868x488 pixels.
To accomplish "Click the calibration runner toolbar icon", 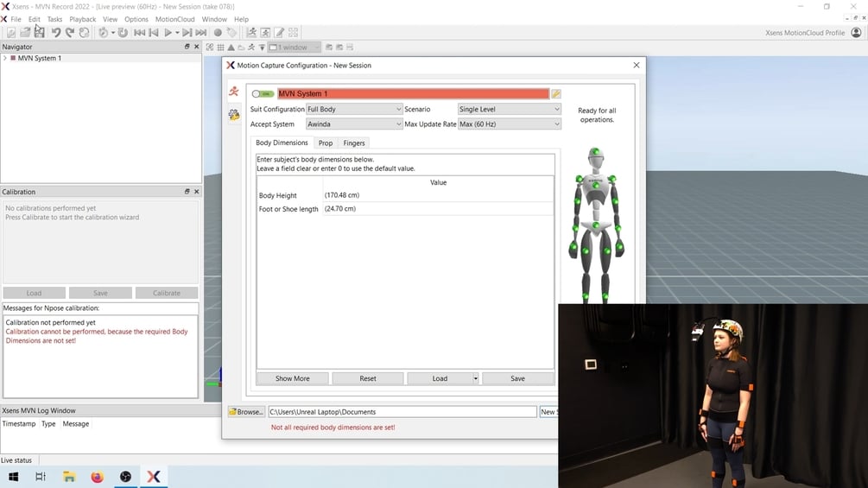I will [266, 33].
